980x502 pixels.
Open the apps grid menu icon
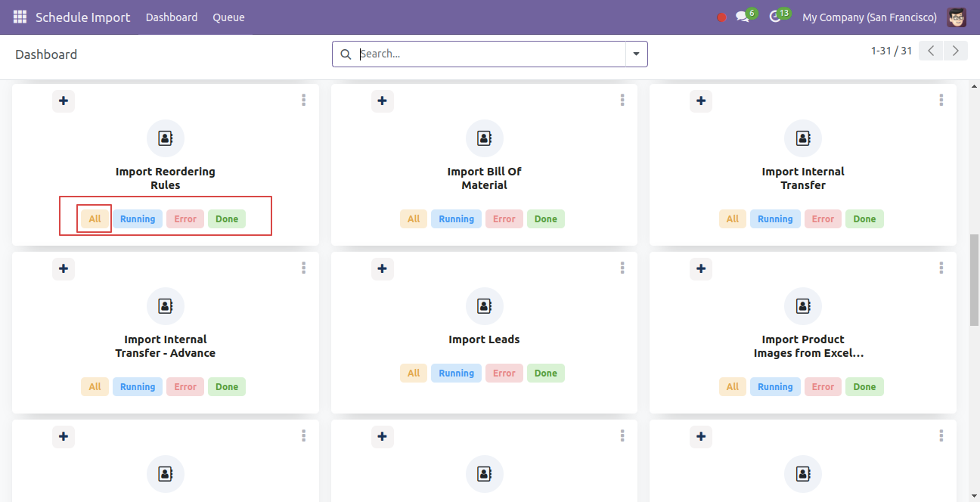point(20,17)
